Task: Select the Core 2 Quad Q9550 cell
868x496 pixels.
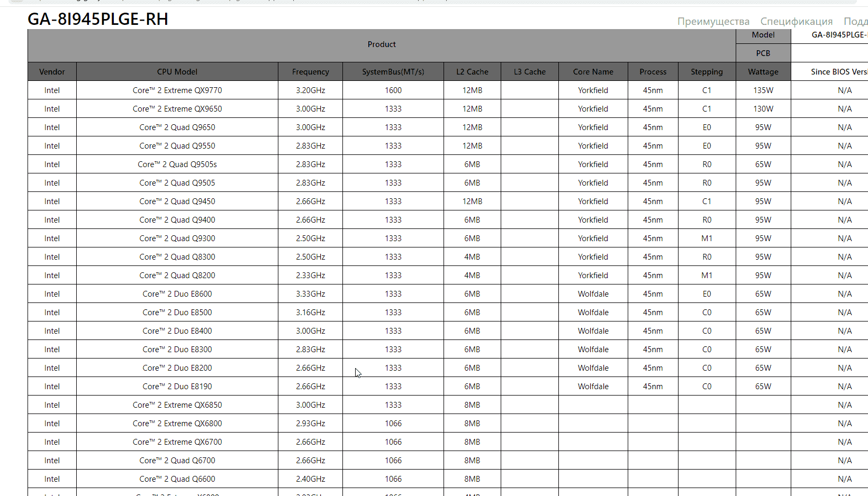Action: [177, 146]
